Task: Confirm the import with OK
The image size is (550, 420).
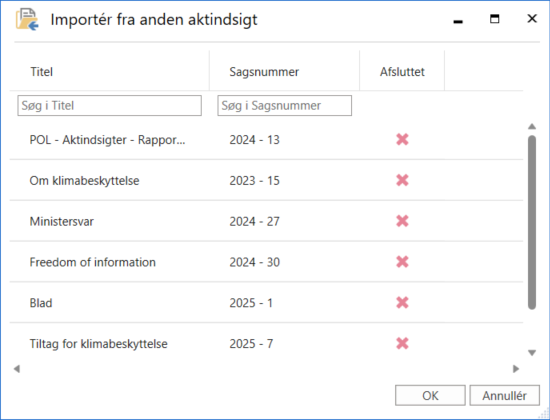Action: coord(430,395)
